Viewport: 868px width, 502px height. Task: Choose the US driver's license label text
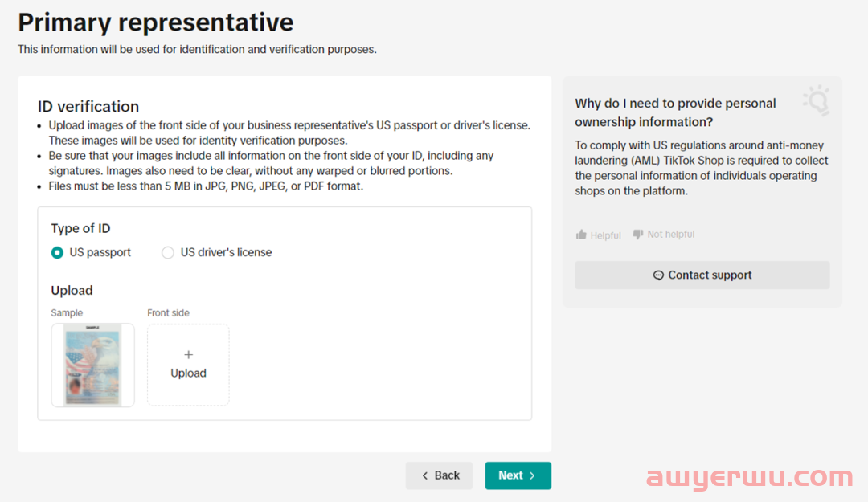226,252
